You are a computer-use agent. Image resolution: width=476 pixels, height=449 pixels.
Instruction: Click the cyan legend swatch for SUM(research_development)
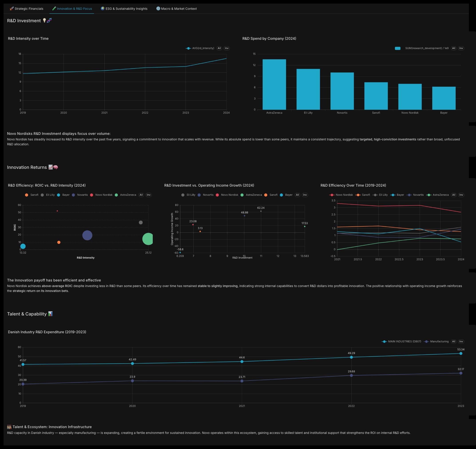coord(397,48)
